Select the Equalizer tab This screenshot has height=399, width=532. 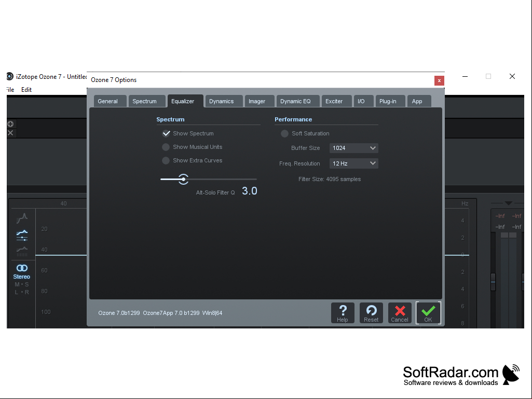pyautogui.click(x=185, y=101)
